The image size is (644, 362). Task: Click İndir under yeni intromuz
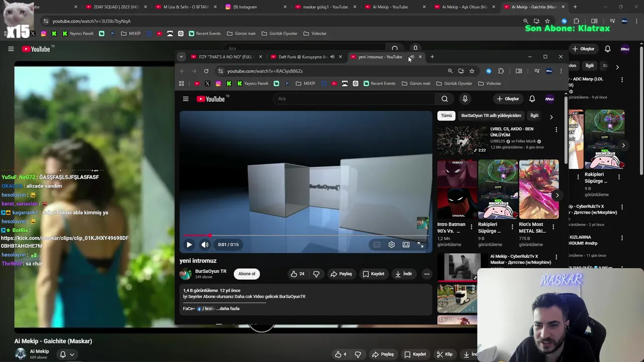[404, 274]
